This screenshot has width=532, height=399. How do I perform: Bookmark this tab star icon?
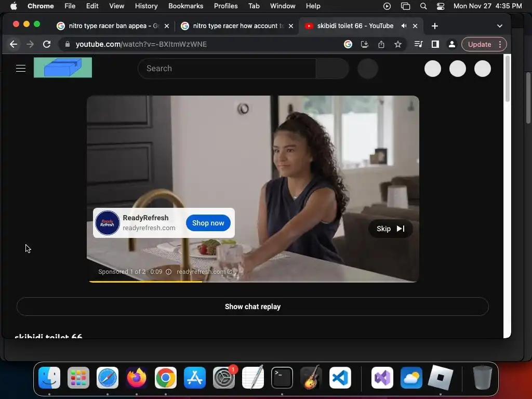pos(398,45)
